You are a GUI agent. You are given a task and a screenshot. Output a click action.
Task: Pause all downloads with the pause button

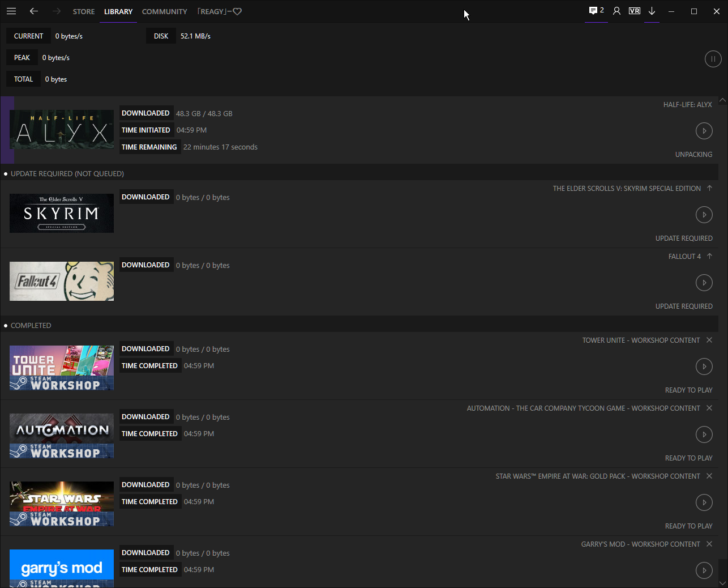point(713,58)
